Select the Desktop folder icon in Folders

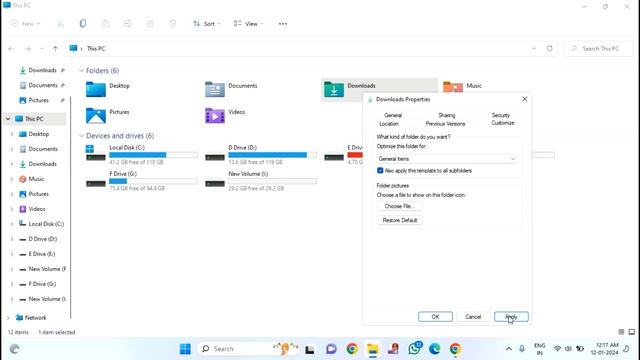(96, 89)
